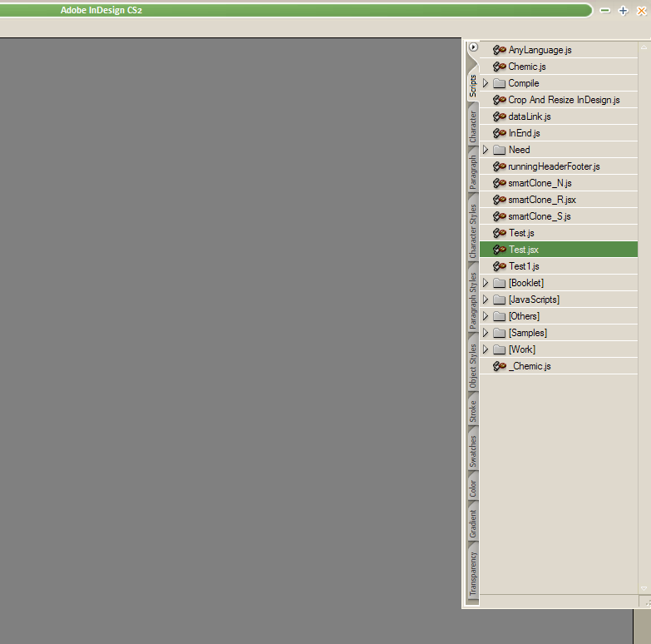Viewport: 651px width, 644px height.
Task: Select the Test1.js script name
Action: pyautogui.click(x=524, y=266)
